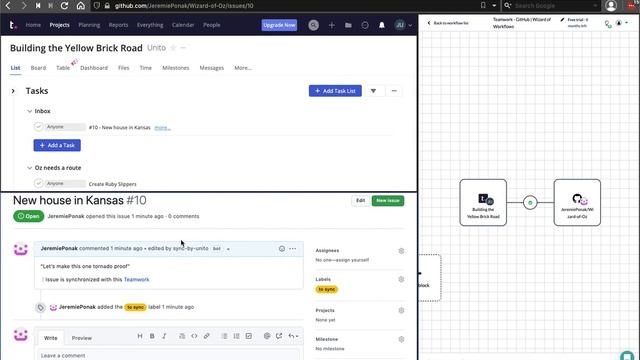Click the browser forward arrow
The width and height of the screenshot is (640, 360).
tap(23, 6)
